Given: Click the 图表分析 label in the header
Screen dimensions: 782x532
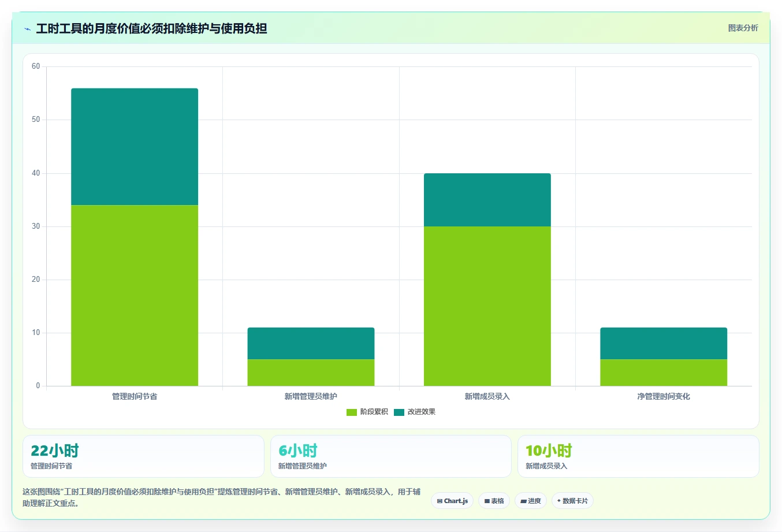Looking at the screenshot, I should pos(743,28).
